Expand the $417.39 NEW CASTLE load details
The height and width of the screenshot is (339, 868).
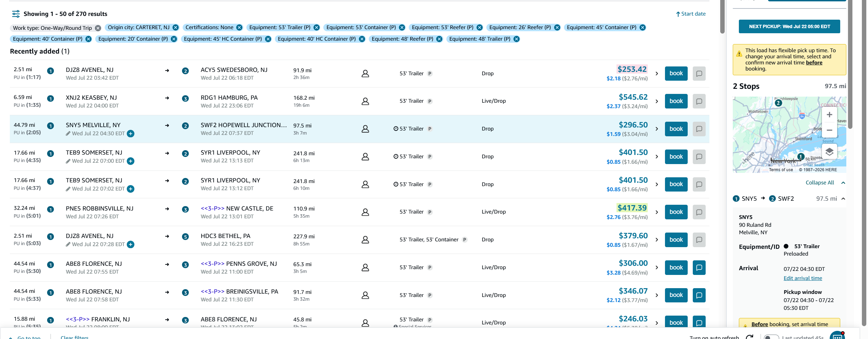(657, 212)
